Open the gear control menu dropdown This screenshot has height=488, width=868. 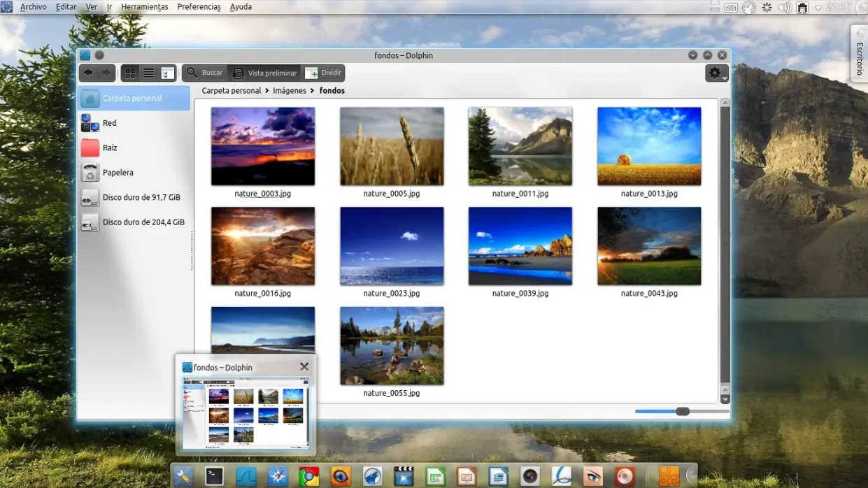pos(717,73)
